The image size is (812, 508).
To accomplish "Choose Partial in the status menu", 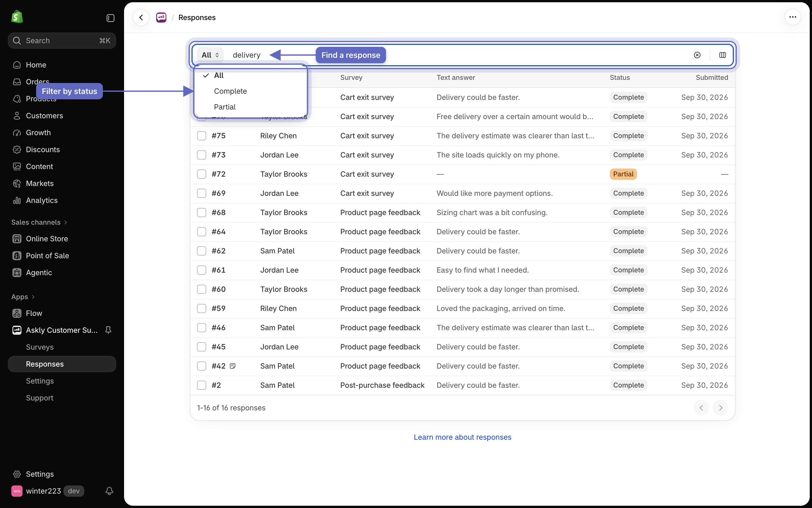I will pyautogui.click(x=251, y=107).
